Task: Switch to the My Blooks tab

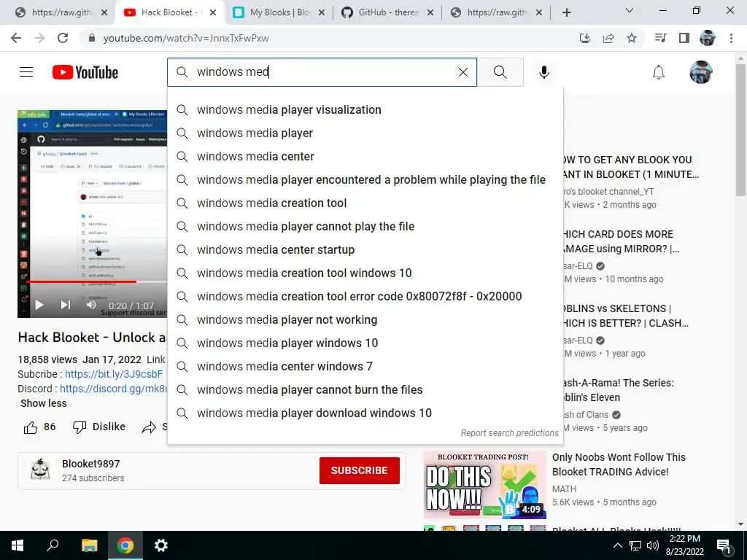Action: [279, 12]
